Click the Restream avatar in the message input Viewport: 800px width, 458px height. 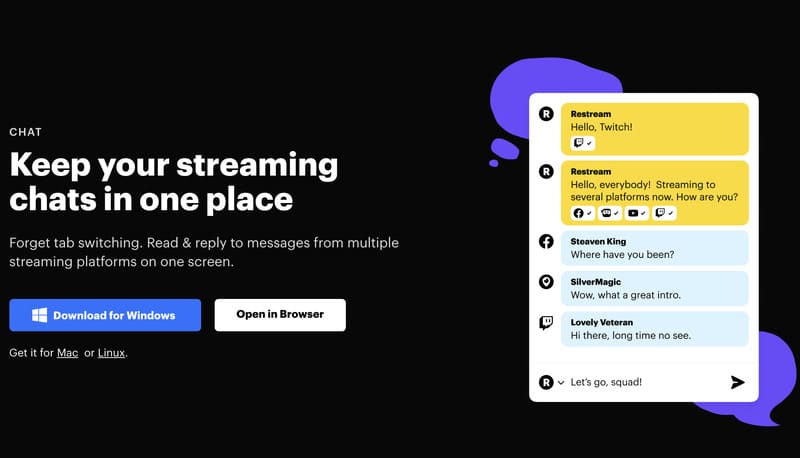pos(546,382)
